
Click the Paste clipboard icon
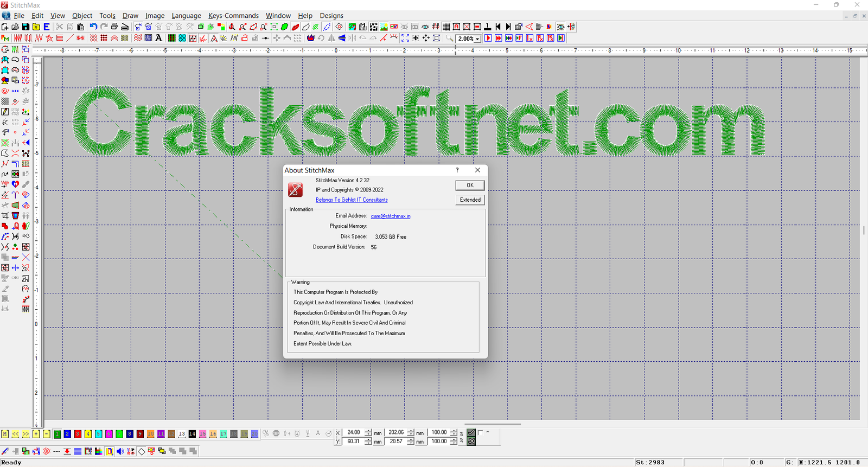80,27
